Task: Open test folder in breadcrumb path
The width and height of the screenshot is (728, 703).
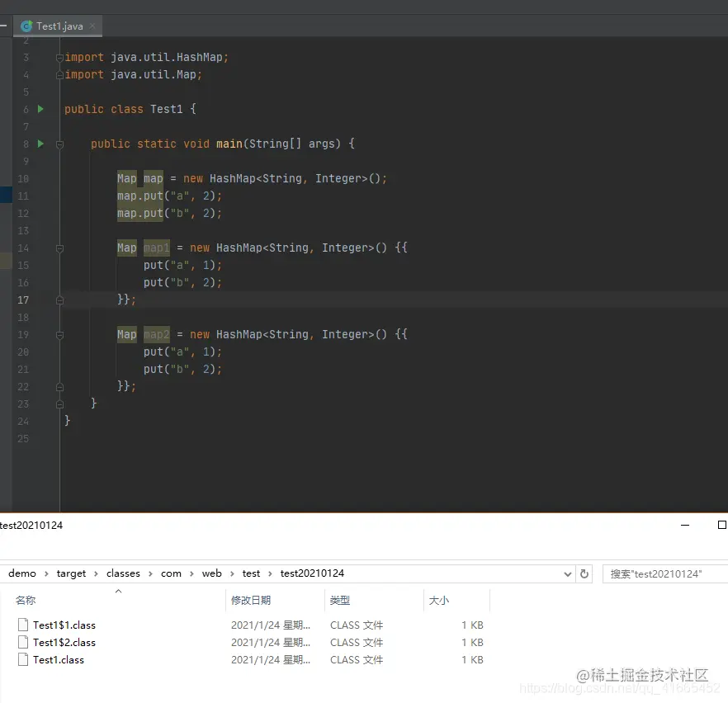Action: pos(251,573)
